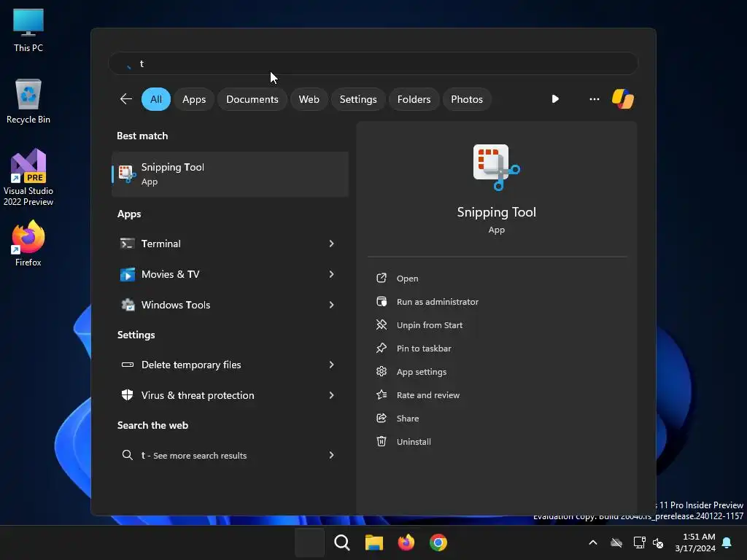Image resolution: width=747 pixels, height=560 pixels.
Task: Show more filters with the play arrow
Action: (555, 99)
